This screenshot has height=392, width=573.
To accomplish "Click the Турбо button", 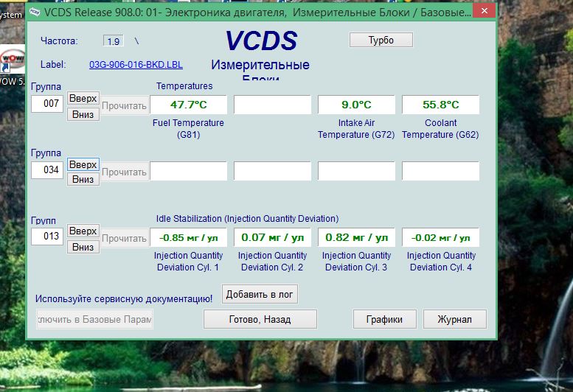I will coord(381,40).
